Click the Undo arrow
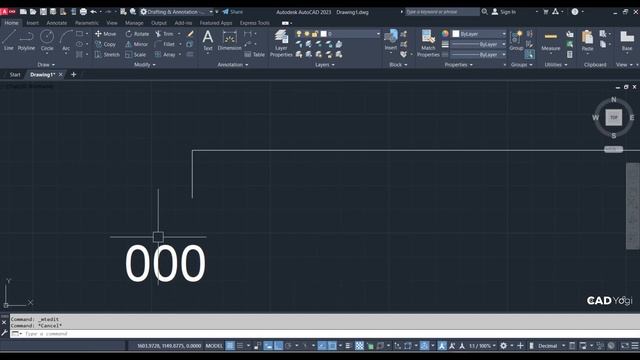 93,12
